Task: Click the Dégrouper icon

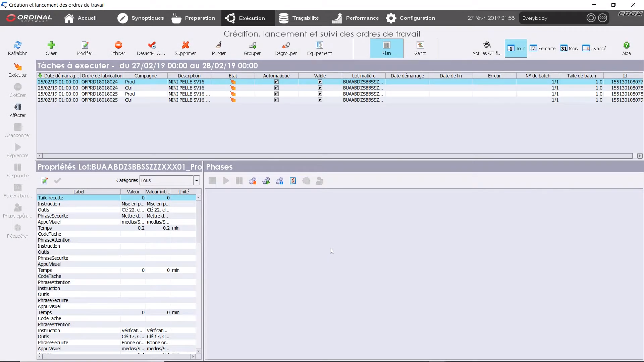Action: (x=286, y=48)
